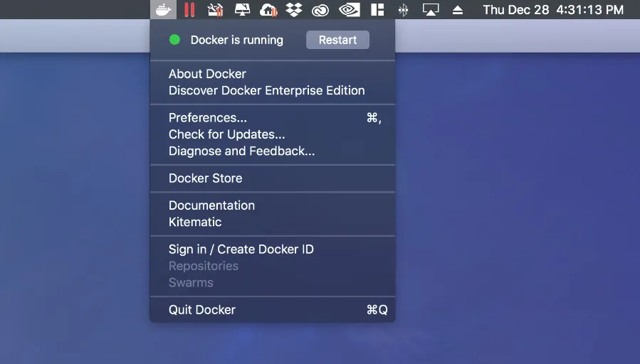Launch Kitematic from the menu
The width and height of the screenshot is (640, 364).
coord(195,222)
